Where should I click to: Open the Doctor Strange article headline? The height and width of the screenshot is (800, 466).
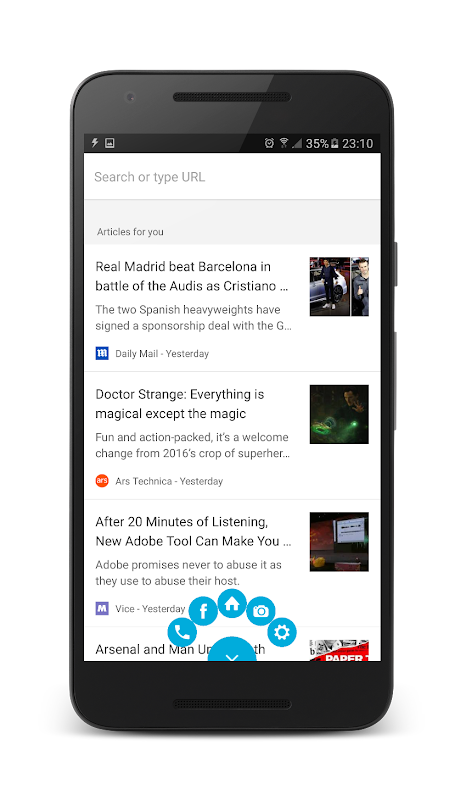[x=180, y=404]
